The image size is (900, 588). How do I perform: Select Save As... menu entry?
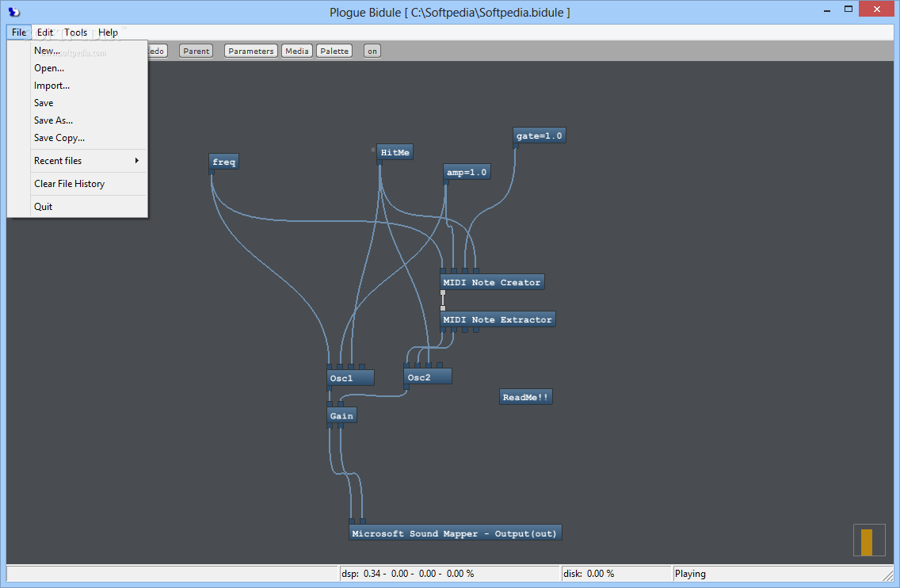[77, 120]
